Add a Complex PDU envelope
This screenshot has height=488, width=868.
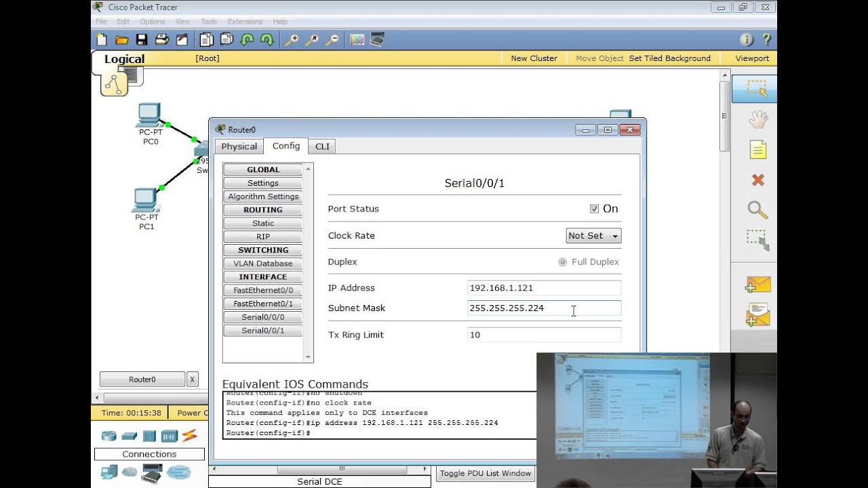pos(757,315)
